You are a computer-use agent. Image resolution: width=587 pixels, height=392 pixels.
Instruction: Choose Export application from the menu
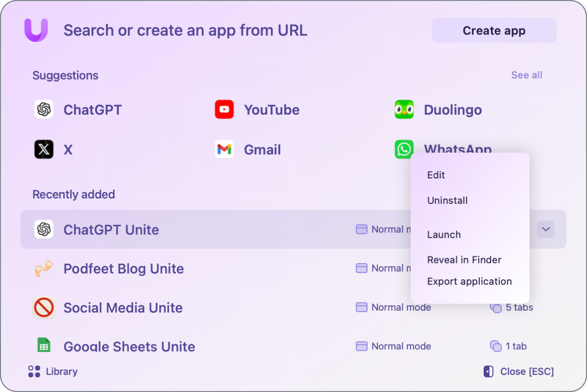pyautogui.click(x=469, y=281)
